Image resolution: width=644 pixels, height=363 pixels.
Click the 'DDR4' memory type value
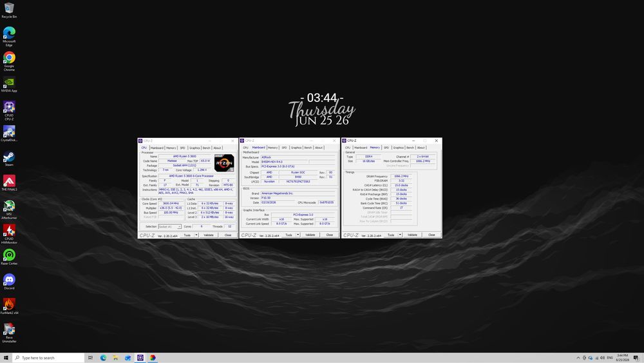pyautogui.click(x=368, y=157)
